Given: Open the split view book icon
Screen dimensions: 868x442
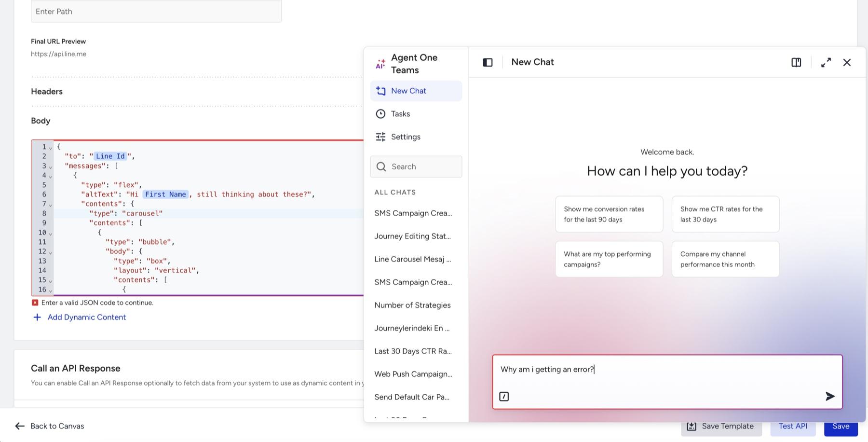Looking at the screenshot, I should [796, 62].
